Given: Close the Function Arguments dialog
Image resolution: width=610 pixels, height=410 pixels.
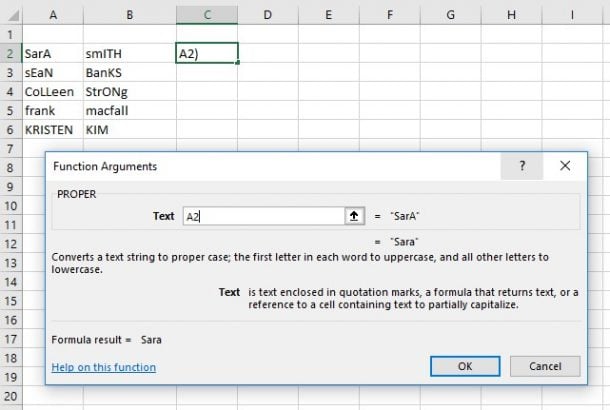Looking at the screenshot, I should 565,166.
